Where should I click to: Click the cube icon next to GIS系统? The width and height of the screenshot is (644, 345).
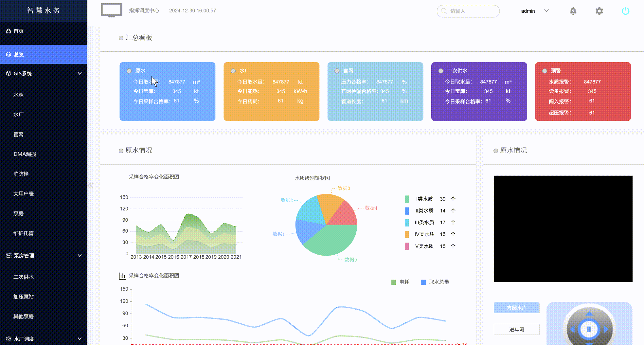9,73
